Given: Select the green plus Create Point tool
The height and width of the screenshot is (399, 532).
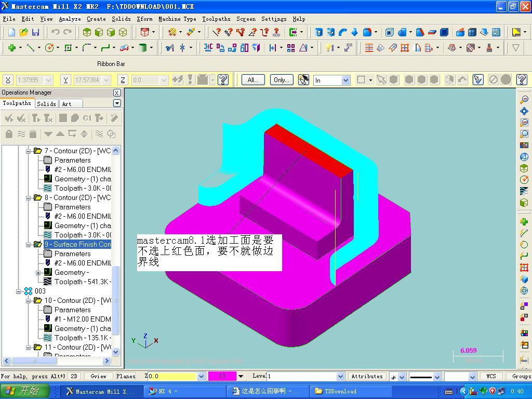Looking at the screenshot, I should click(12, 48).
